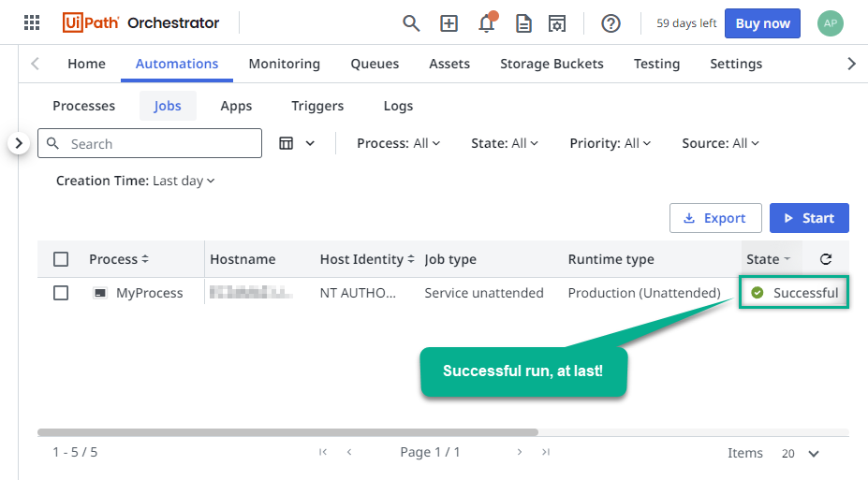This screenshot has height=480, width=868.
Task: Switch to Triggers sub-tab
Action: [317, 106]
